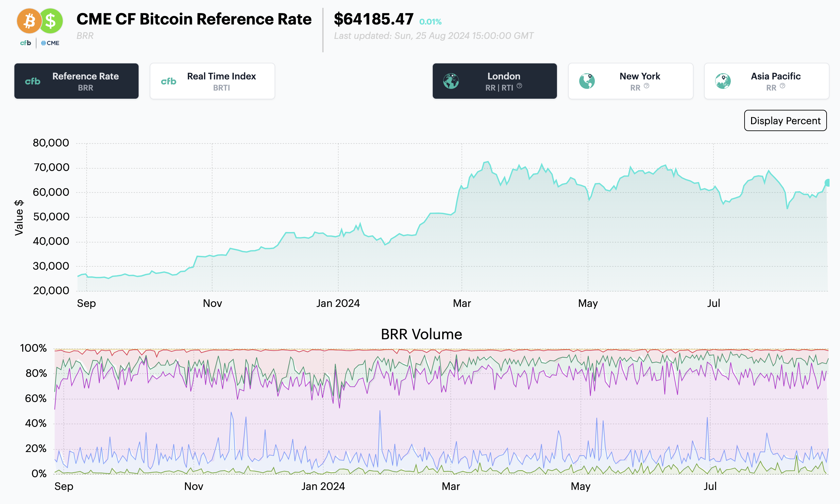The image size is (840, 504).
Task: Click the CME globe logo
Action: click(50, 43)
